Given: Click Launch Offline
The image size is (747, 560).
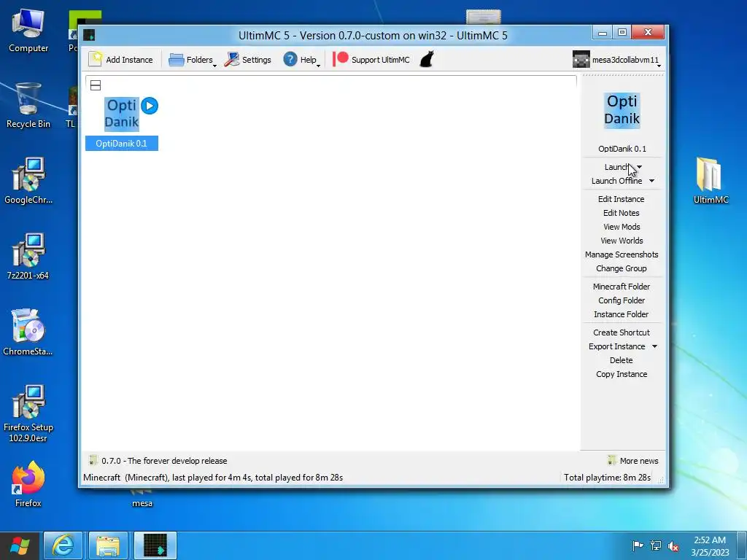Looking at the screenshot, I should (616, 181).
